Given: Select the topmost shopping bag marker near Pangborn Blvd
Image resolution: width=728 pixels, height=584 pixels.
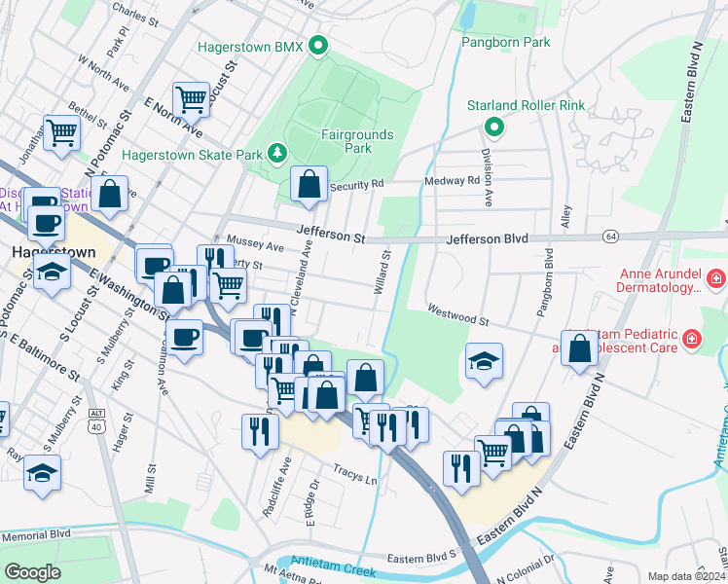Looking at the screenshot, I should pos(531,413).
